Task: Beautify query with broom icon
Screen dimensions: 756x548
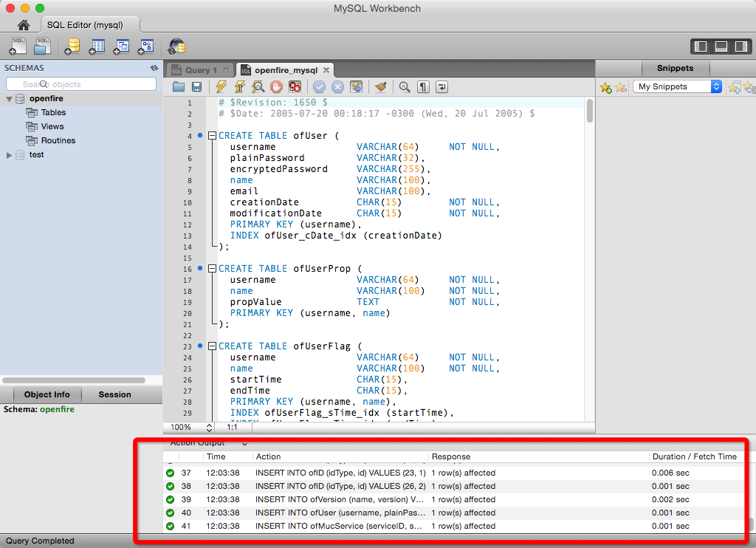Action: 380,87
